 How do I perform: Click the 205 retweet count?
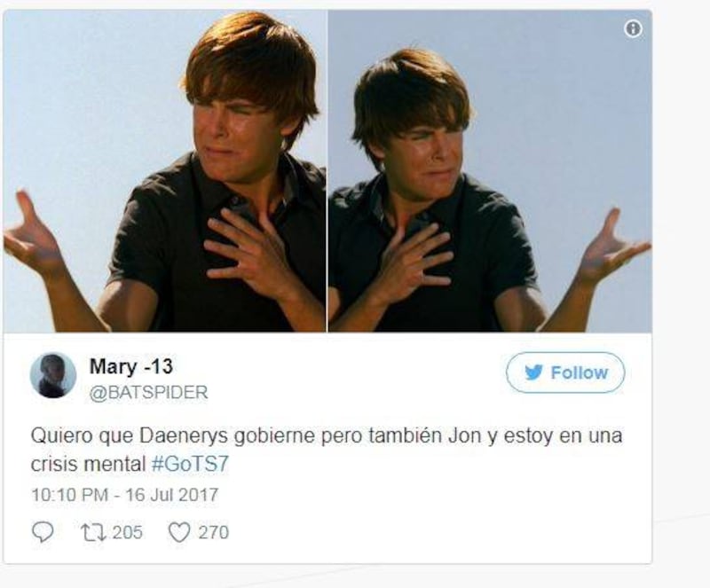coord(127,532)
